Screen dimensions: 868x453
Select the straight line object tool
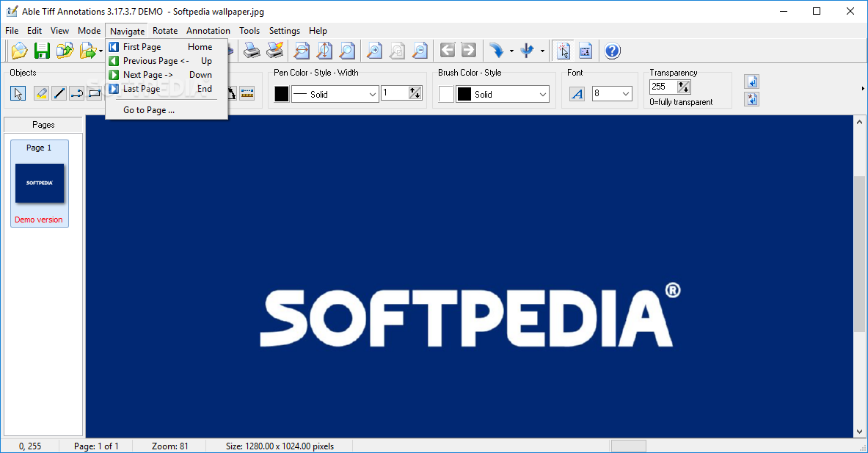click(59, 93)
